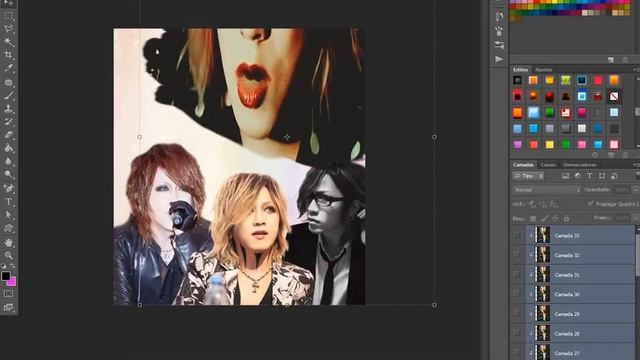Select the Hand tool
Viewport: 640px width, 360px height.
[x=8, y=242]
